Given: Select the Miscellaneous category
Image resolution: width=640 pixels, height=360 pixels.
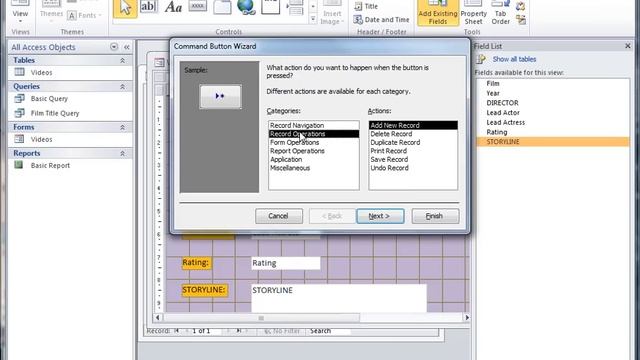Looking at the screenshot, I should [313, 168].
